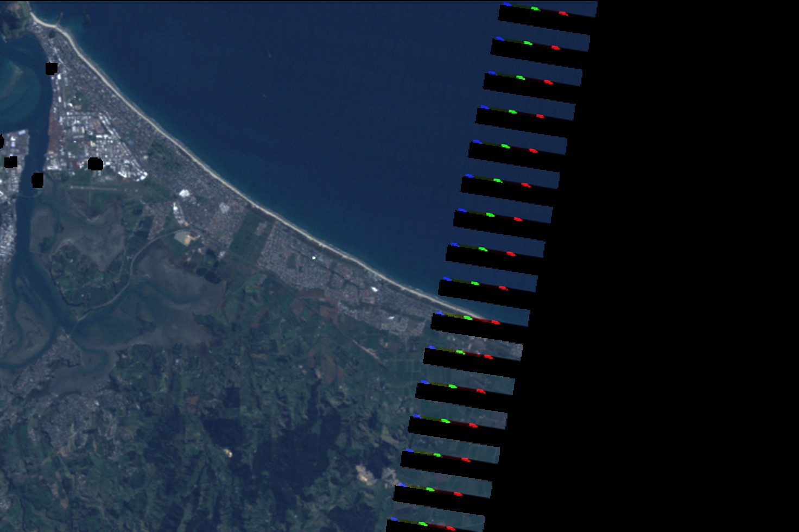Image resolution: width=799 pixels, height=532 pixels.
Task: Click the small bright white spot in the suburb
Action: coord(314,257)
